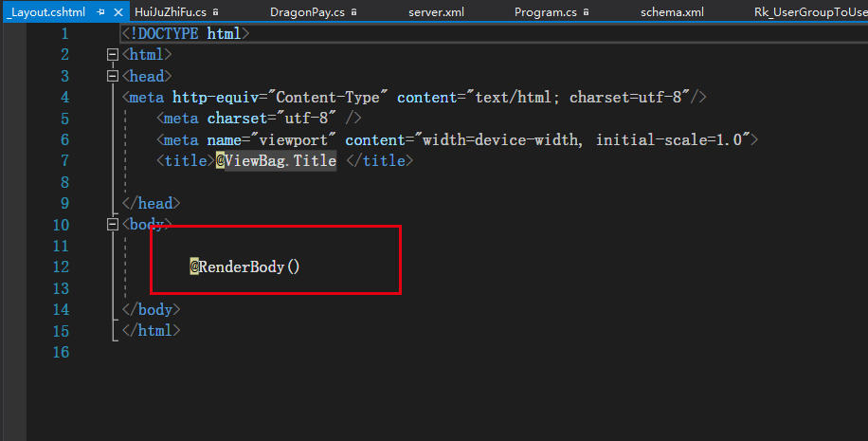Collapse the <html> code block
Image resolution: width=868 pixels, height=441 pixels.
(x=114, y=55)
